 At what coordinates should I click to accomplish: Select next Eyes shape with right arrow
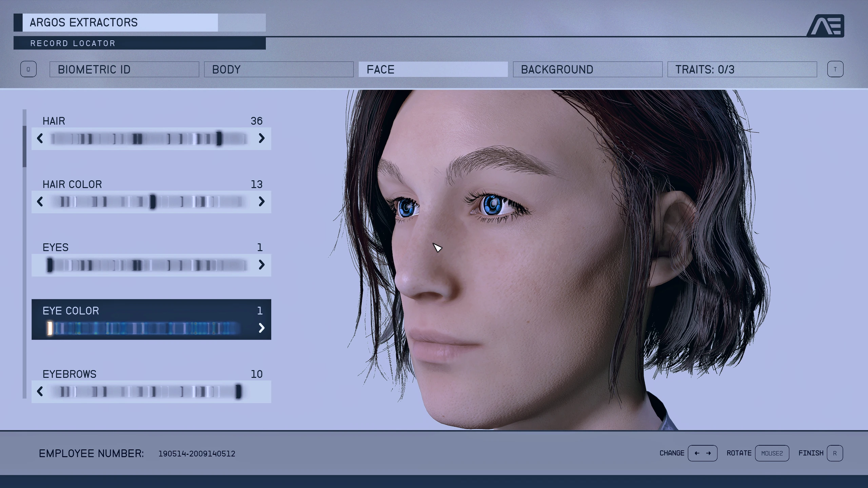261,265
